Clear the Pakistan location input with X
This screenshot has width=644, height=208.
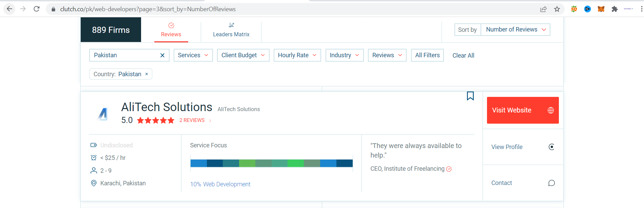coord(162,55)
